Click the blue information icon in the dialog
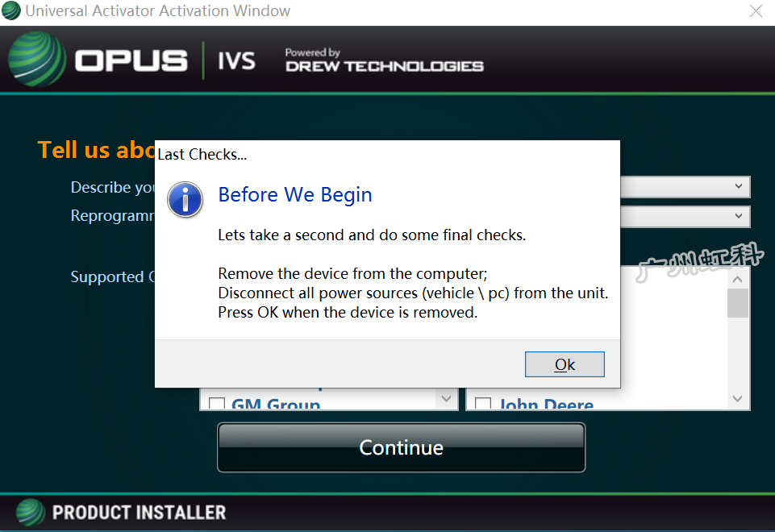 tap(185, 200)
